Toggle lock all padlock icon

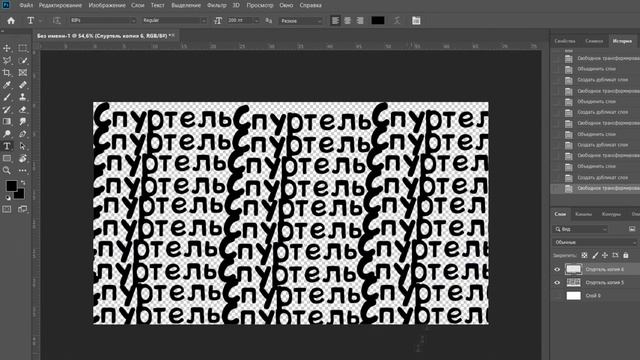(x=626, y=256)
